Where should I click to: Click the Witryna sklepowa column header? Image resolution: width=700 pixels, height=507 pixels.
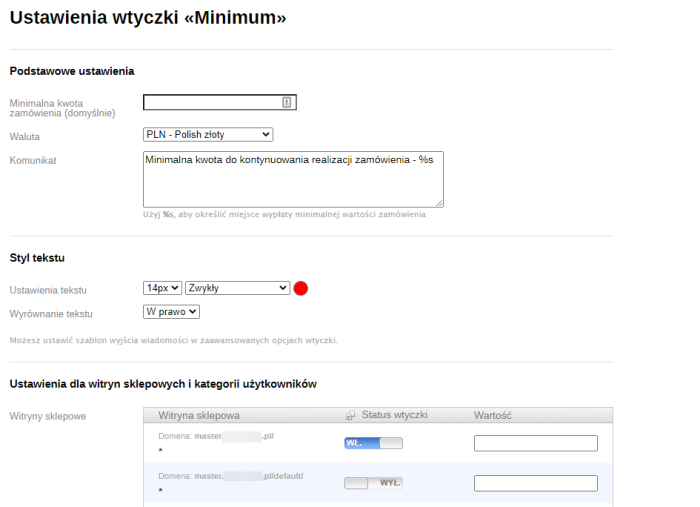click(199, 415)
